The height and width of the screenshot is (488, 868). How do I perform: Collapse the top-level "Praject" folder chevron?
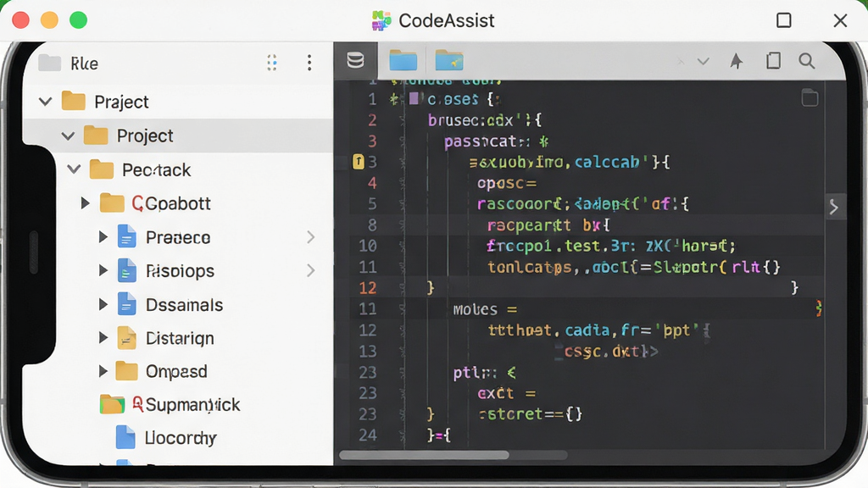coord(46,102)
